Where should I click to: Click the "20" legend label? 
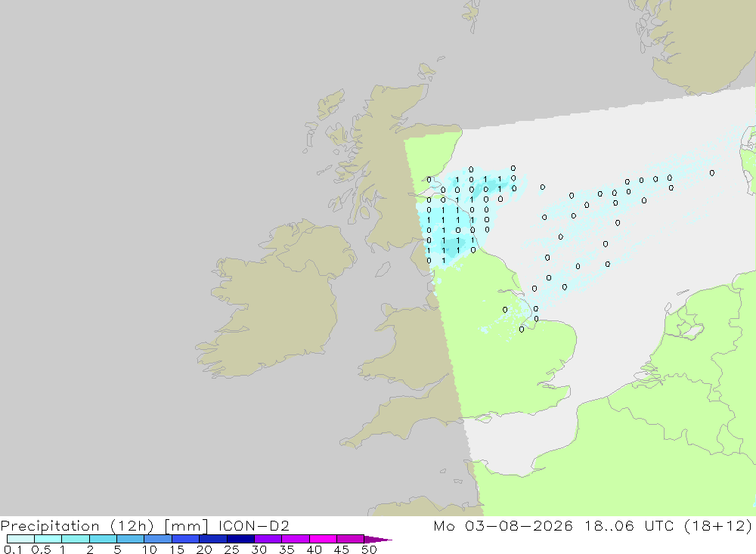204,549
